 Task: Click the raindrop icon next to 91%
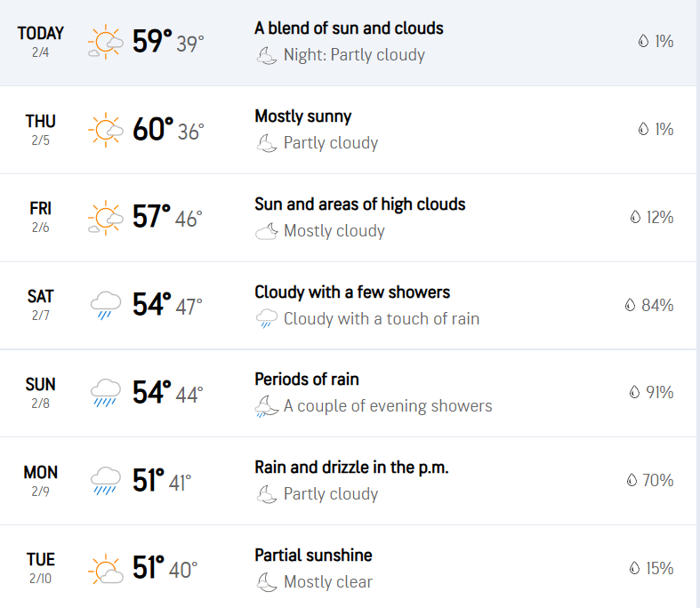click(634, 392)
